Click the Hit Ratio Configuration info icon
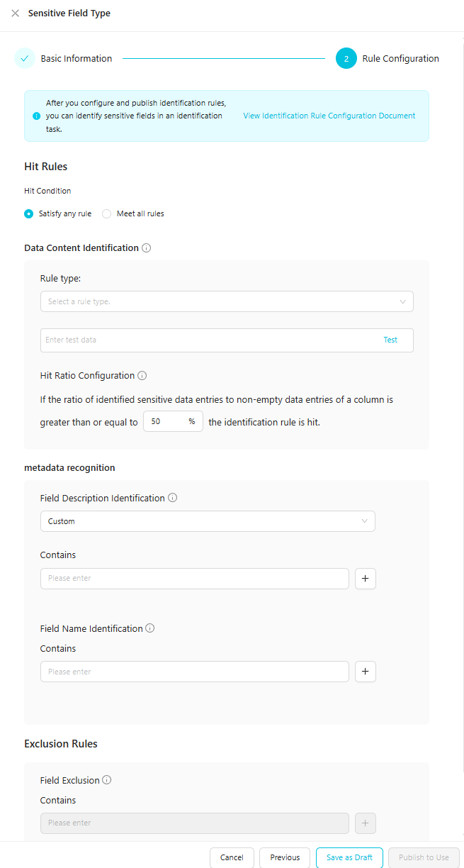464x868 pixels. tap(142, 376)
